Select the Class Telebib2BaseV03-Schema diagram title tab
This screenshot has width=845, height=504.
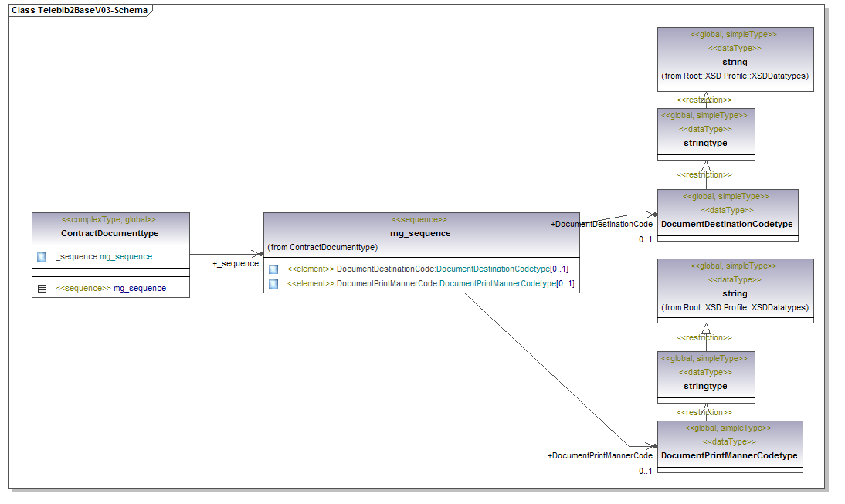click(x=80, y=11)
